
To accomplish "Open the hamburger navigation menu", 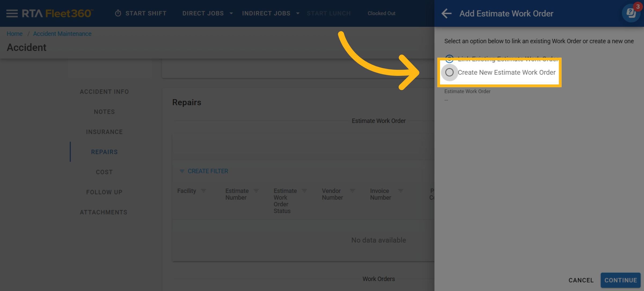I will (x=12, y=13).
